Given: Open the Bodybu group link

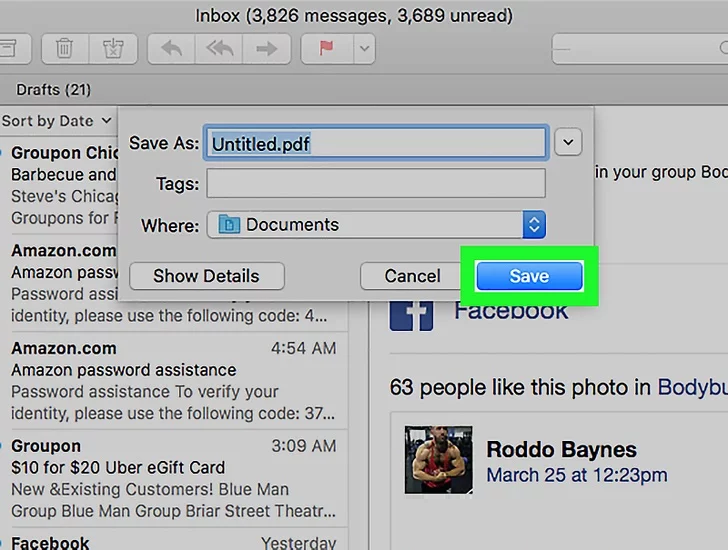Looking at the screenshot, I should (692, 387).
